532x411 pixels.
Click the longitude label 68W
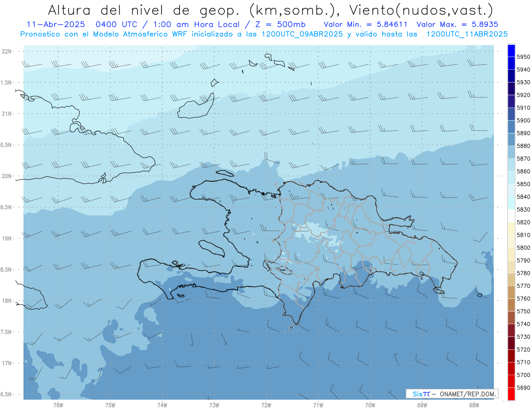pyautogui.click(x=474, y=405)
